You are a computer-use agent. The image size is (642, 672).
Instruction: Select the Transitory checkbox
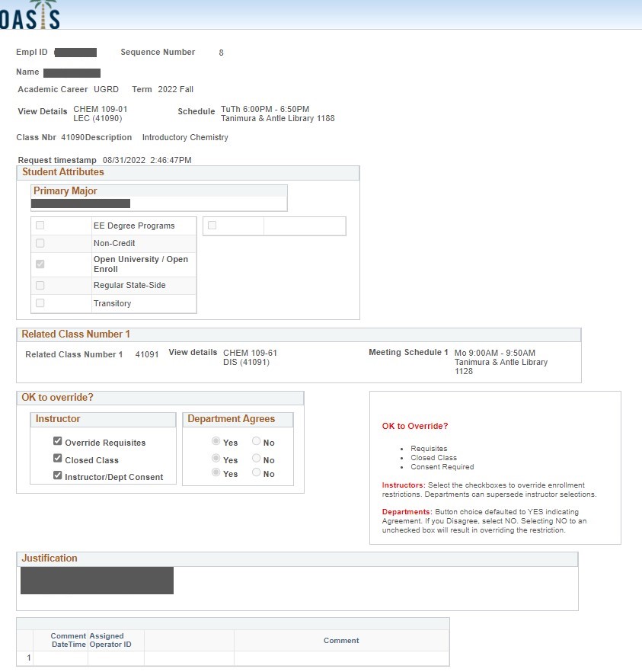[x=40, y=303]
